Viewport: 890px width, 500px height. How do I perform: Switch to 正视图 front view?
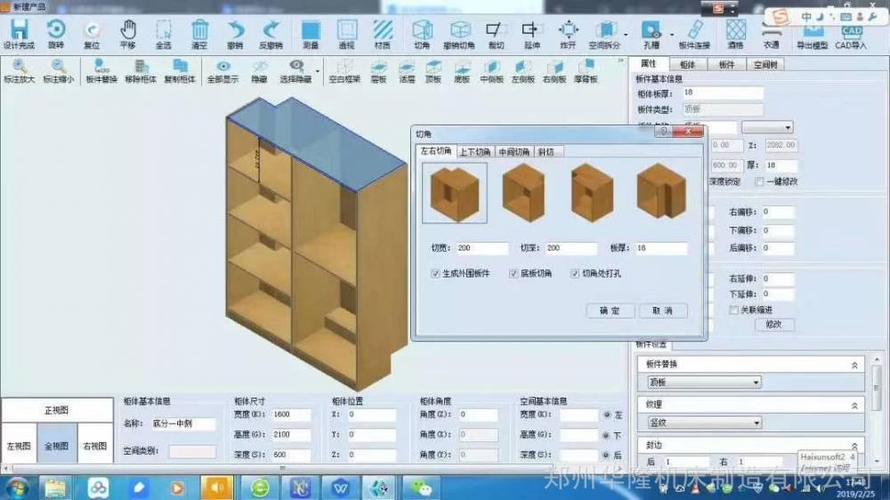[x=57, y=410]
